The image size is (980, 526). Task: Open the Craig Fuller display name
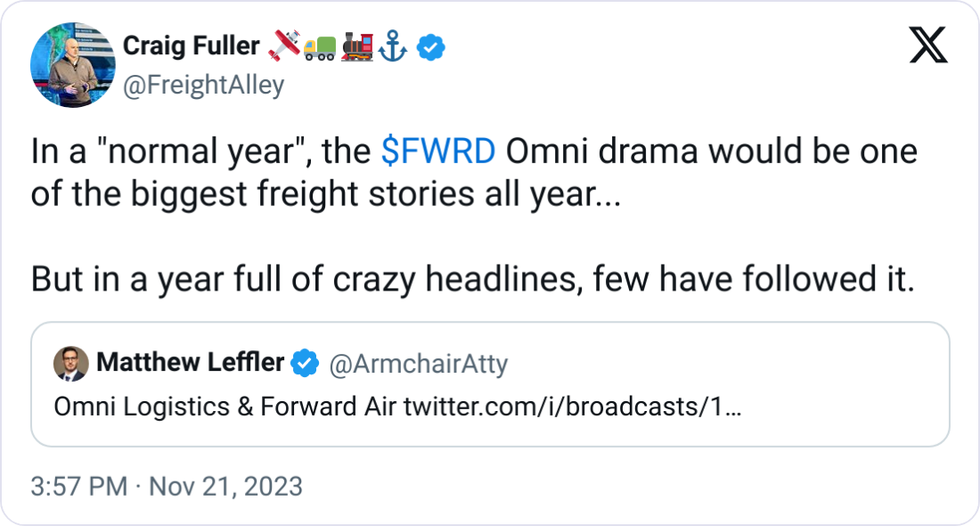(x=191, y=45)
